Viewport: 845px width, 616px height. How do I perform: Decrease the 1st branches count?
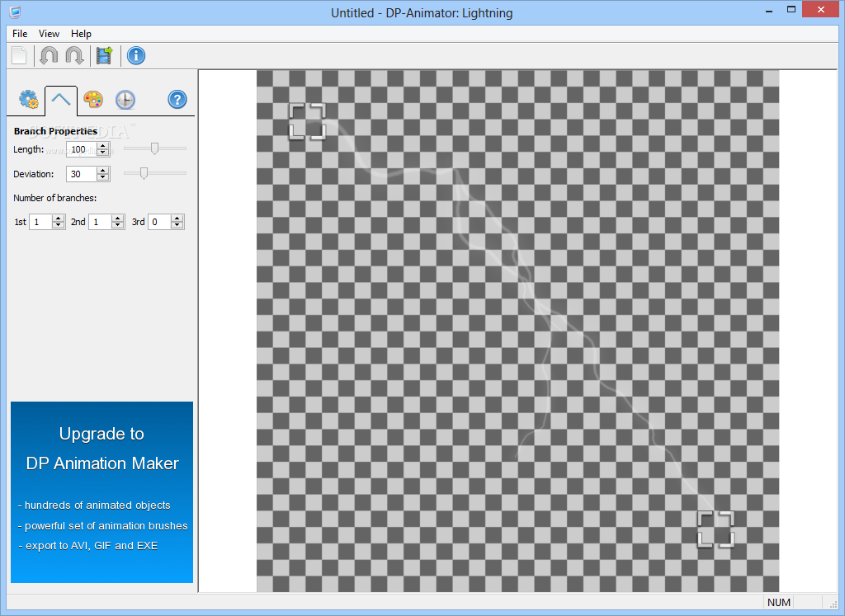[59, 226]
